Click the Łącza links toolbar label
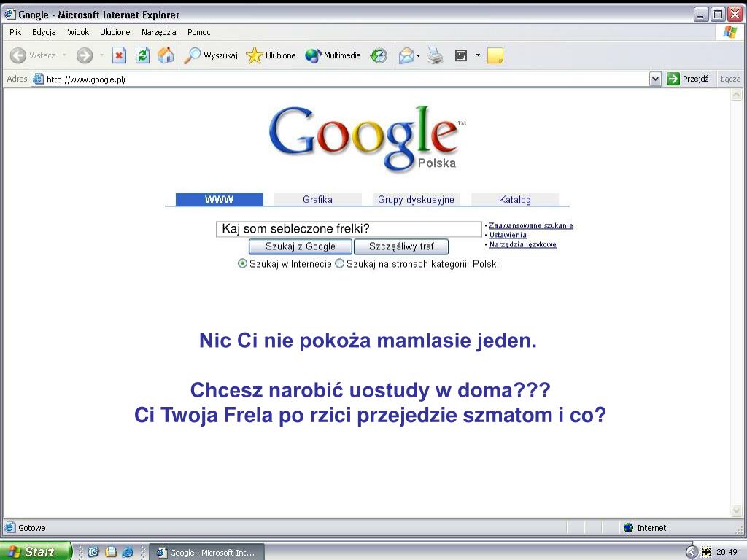747x560 pixels. pos(730,79)
